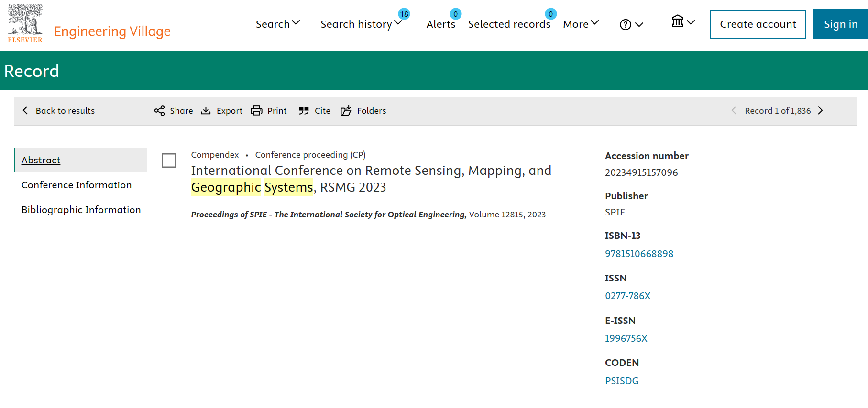This screenshot has height=408, width=868.
Task: Click the publisher value SPIE
Action: [615, 212]
